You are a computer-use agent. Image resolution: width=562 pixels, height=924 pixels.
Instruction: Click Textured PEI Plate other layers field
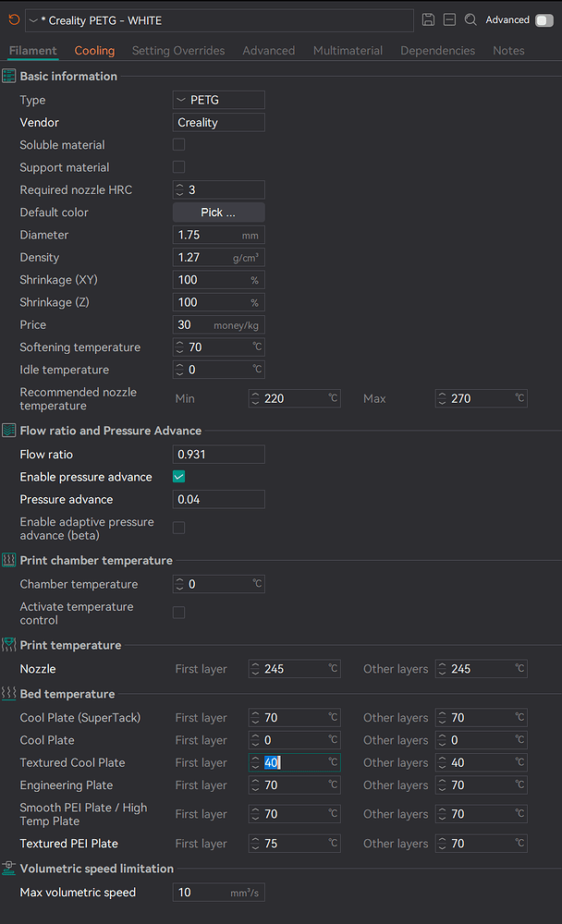point(482,844)
